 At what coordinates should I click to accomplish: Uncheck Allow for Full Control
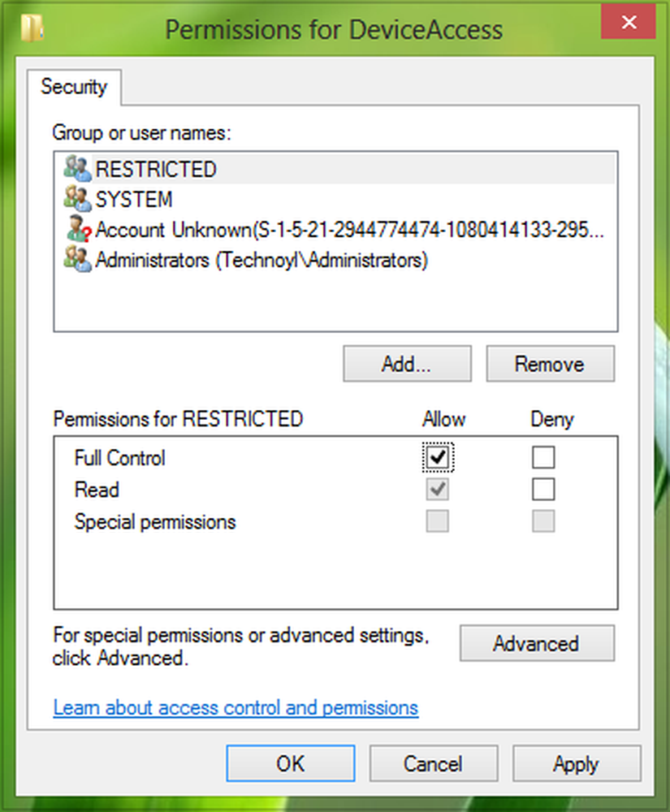click(x=439, y=458)
